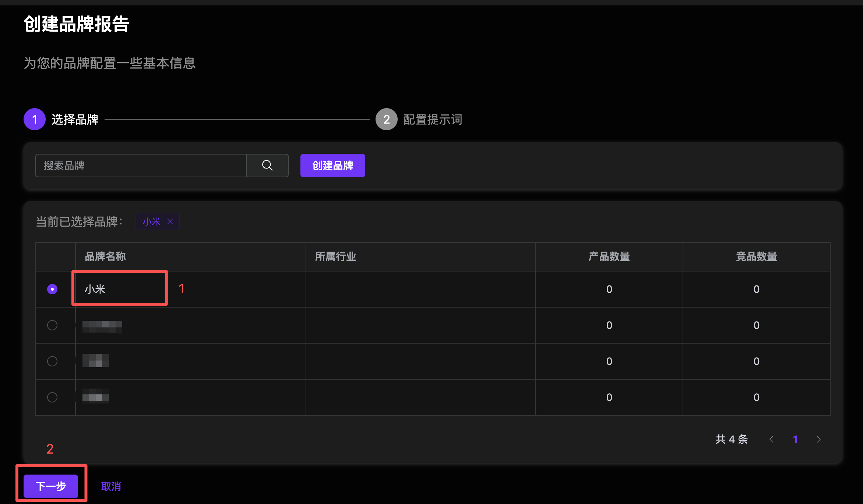Viewport: 863px width, 504px height.
Task: Select the fourth row brand radio button
Action: tap(52, 397)
